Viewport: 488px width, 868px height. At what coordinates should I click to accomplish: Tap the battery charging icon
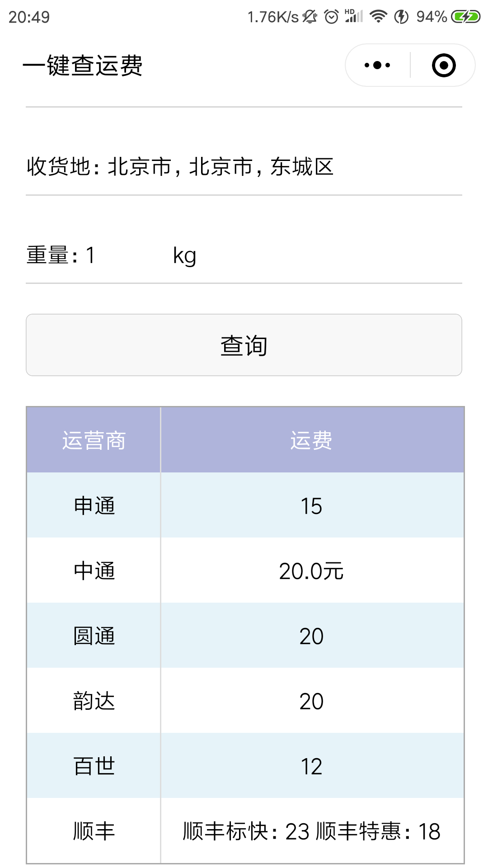coord(465,17)
